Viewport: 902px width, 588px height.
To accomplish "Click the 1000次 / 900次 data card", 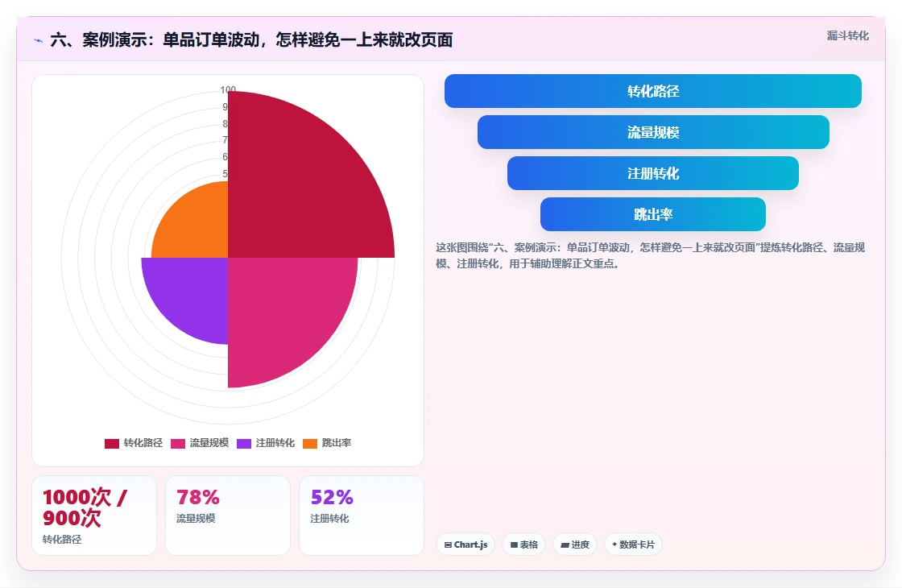I will [94, 516].
